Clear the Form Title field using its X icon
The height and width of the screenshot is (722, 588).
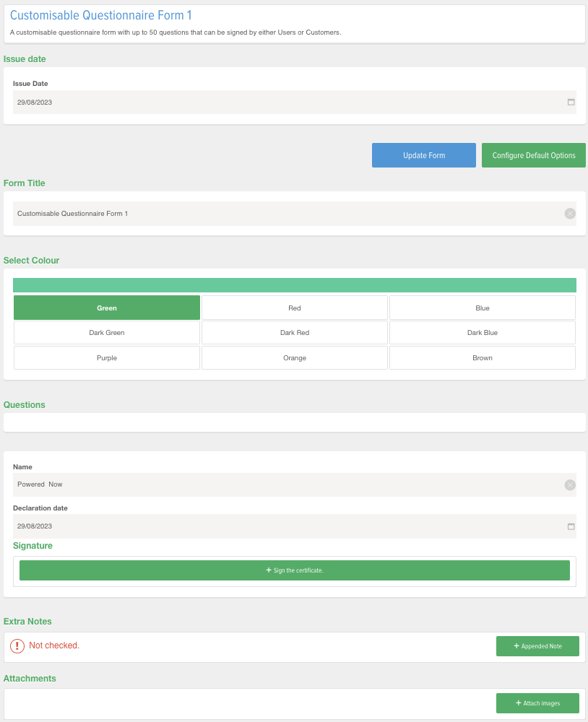coord(570,213)
